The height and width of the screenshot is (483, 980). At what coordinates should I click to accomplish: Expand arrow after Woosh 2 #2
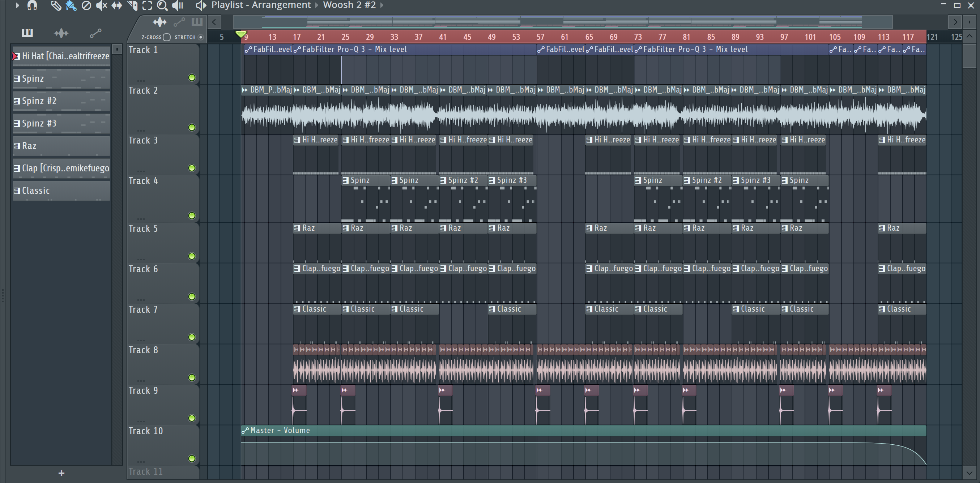point(382,5)
